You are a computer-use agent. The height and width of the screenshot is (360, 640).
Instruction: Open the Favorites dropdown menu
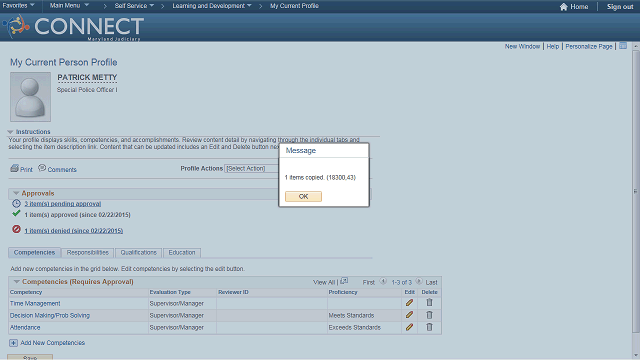coord(19,6)
